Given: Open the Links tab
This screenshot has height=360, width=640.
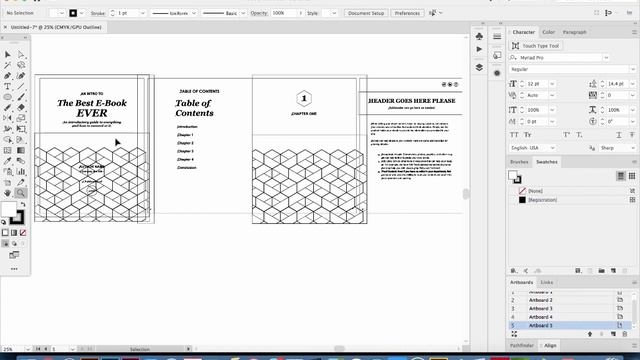Looking at the screenshot, I should pyautogui.click(x=547, y=282).
